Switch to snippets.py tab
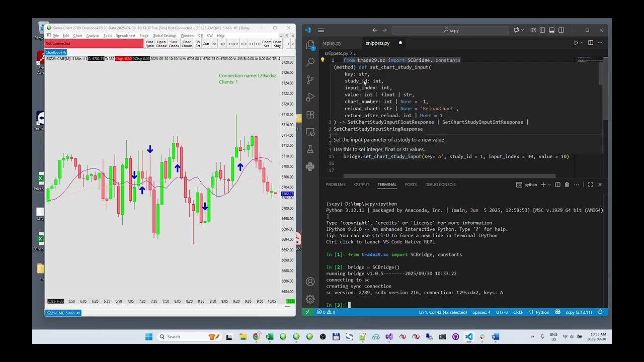Screen dimensions: 644x362 click(x=377, y=43)
